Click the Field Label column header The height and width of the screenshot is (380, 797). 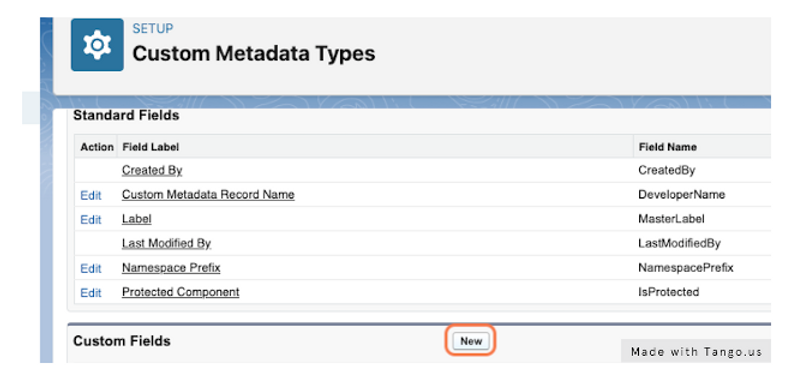click(x=151, y=147)
